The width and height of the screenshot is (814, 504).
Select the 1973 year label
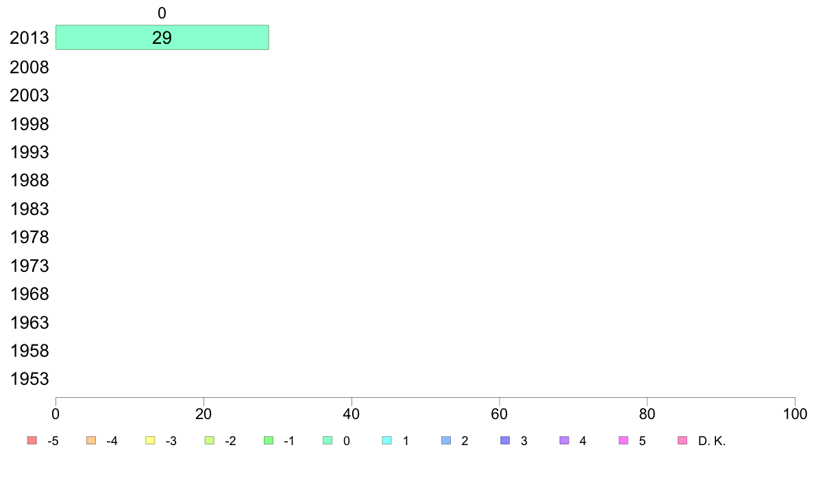coord(29,266)
